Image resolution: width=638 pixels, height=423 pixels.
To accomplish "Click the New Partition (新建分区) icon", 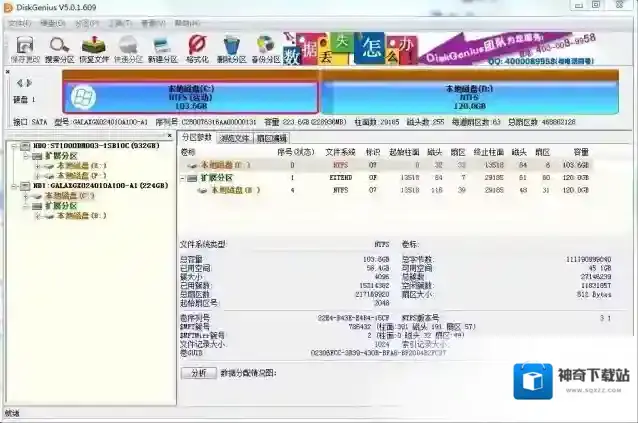I will point(163,48).
